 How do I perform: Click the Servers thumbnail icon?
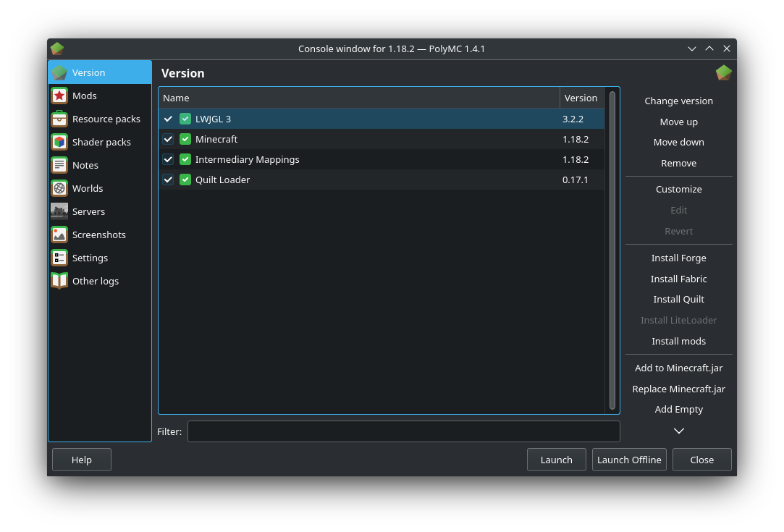pos(59,211)
